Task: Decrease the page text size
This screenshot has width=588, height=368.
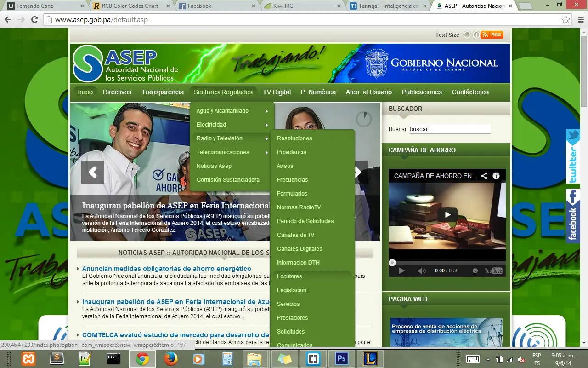Action: (467, 35)
